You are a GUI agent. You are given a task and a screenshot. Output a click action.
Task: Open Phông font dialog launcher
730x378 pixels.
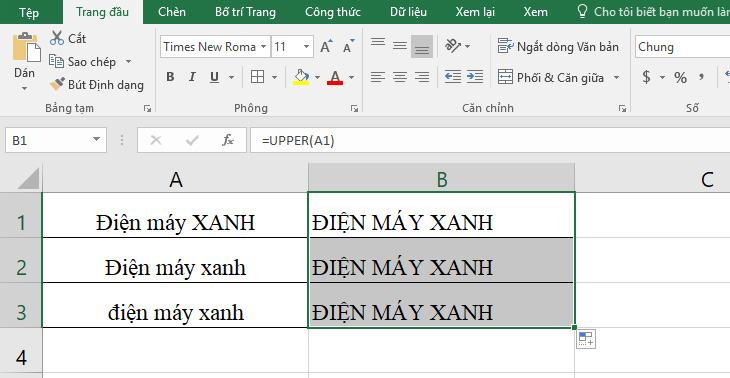point(354,108)
